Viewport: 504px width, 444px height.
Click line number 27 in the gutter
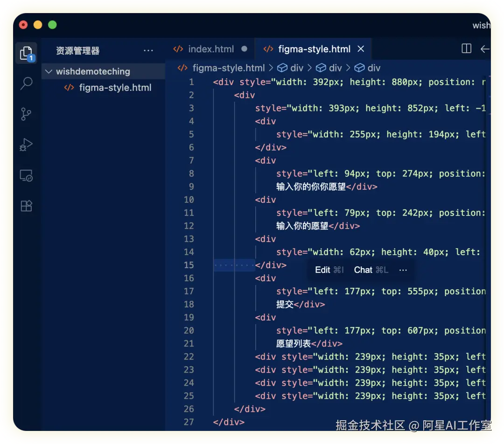point(189,422)
